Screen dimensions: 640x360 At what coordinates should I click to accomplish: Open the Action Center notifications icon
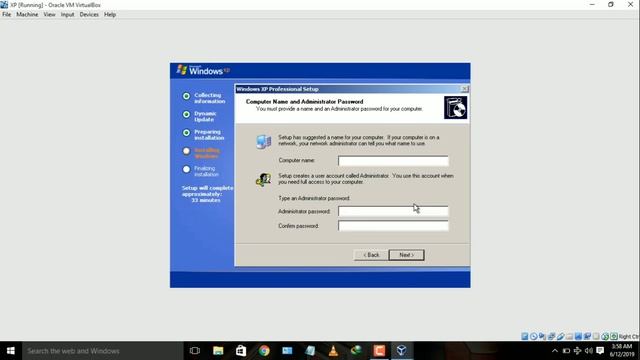[600, 351]
